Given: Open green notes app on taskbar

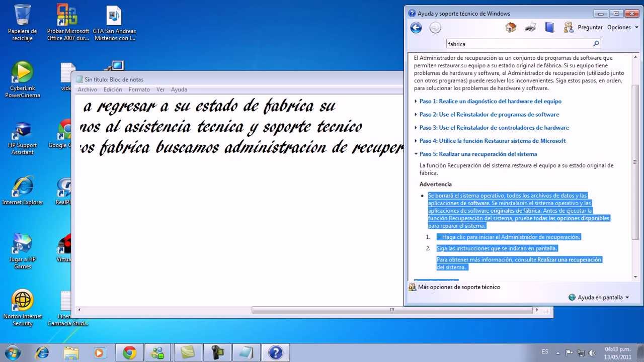Looking at the screenshot, I should (188, 353).
